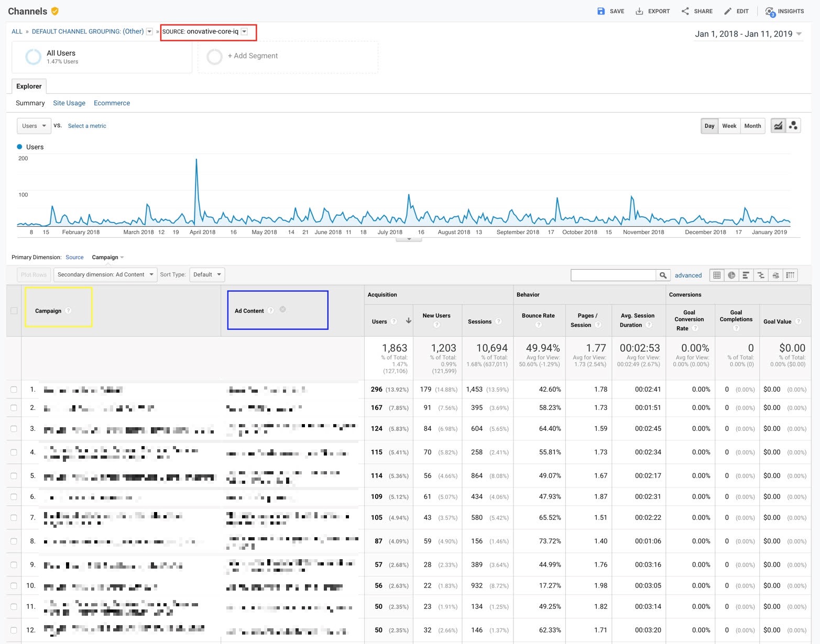The image size is (820, 644).
Task: Select the pivot table view icon
Action: 790,275
